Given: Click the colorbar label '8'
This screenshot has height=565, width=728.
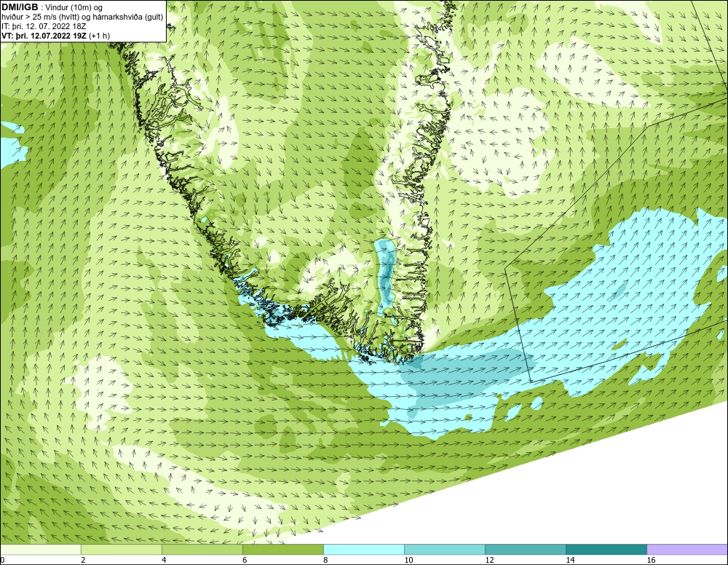Looking at the screenshot, I should pos(325,561).
